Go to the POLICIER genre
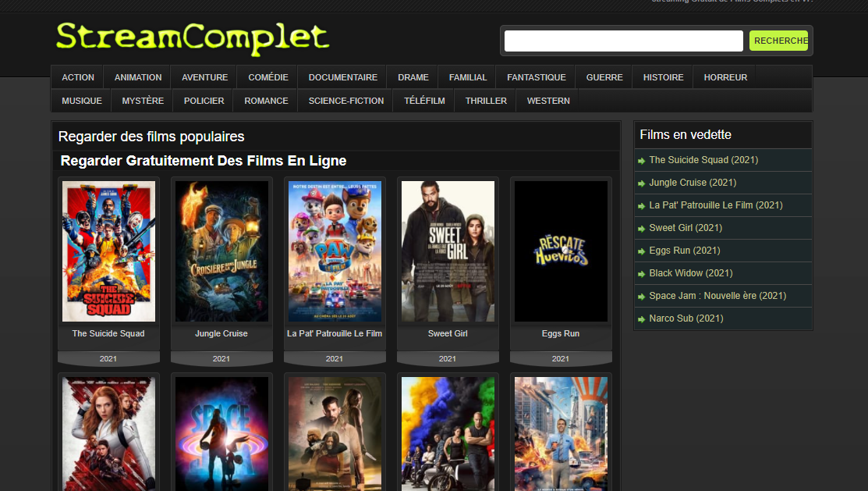The image size is (868, 491). click(x=204, y=101)
